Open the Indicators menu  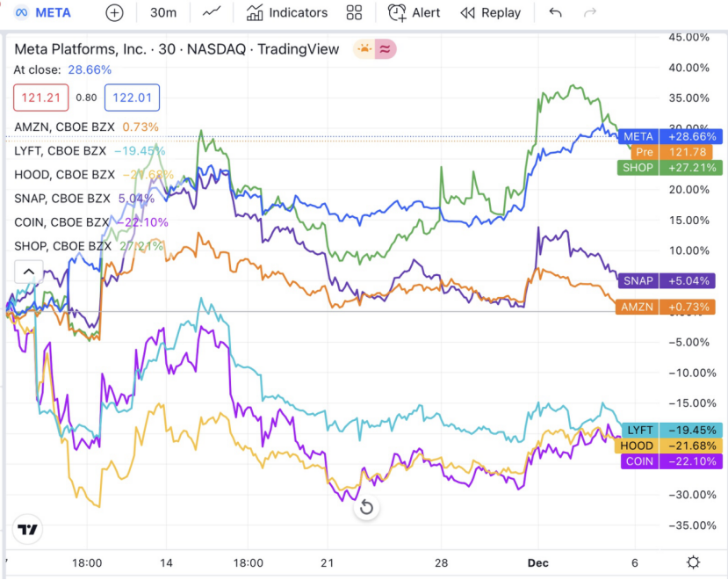click(287, 13)
